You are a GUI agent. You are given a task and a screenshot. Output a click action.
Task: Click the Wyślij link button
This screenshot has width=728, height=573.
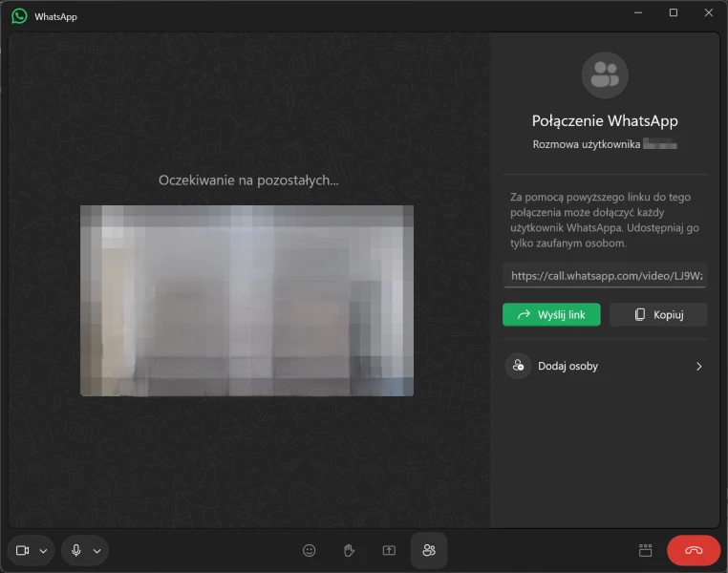coord(551,314)
